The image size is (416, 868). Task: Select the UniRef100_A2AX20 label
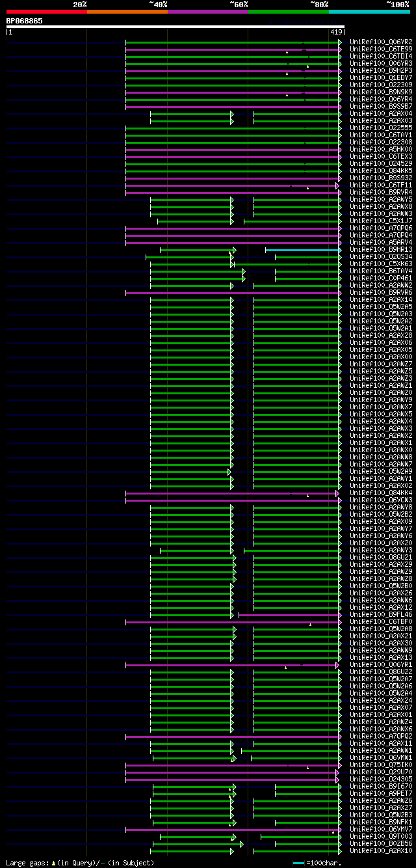tap(381, 543)
